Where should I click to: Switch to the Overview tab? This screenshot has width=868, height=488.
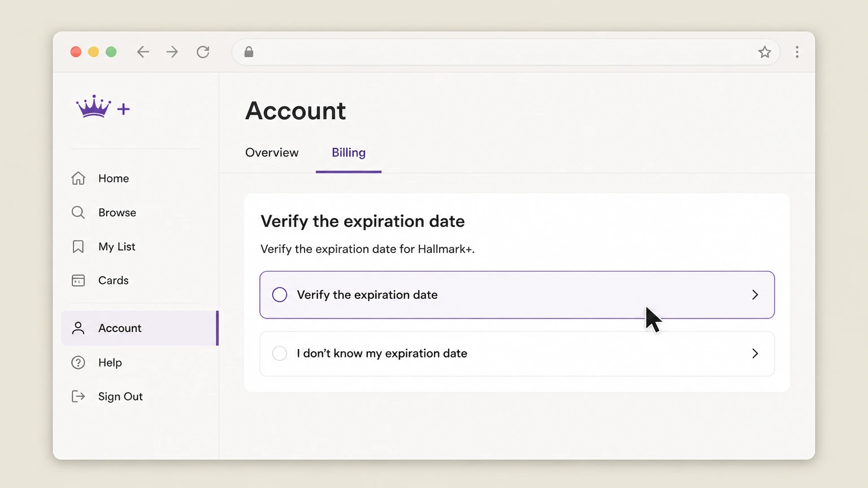(272, 152)
